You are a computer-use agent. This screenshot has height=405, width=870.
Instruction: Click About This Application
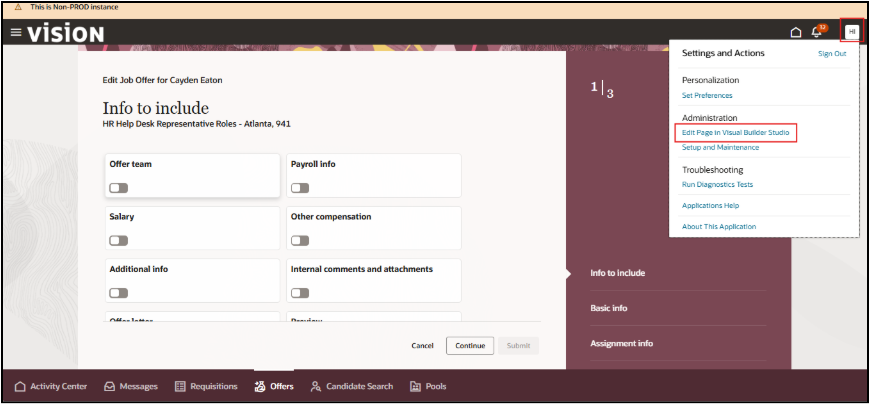point(719,226)
